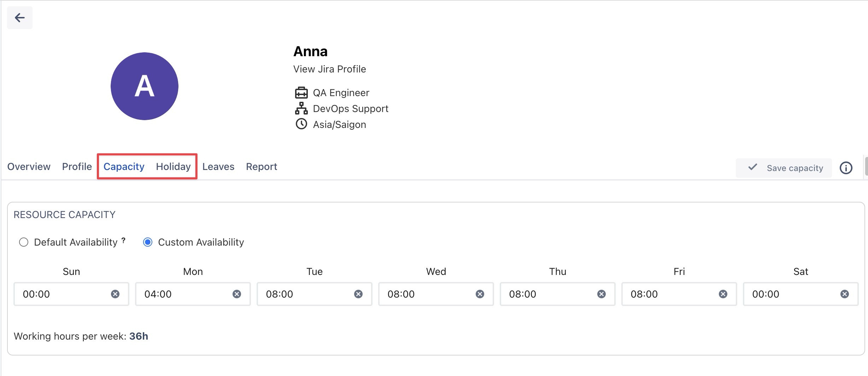Clear the Thursday hours with X icon
The image size is (868, 376).
click(x=601, y=294)
